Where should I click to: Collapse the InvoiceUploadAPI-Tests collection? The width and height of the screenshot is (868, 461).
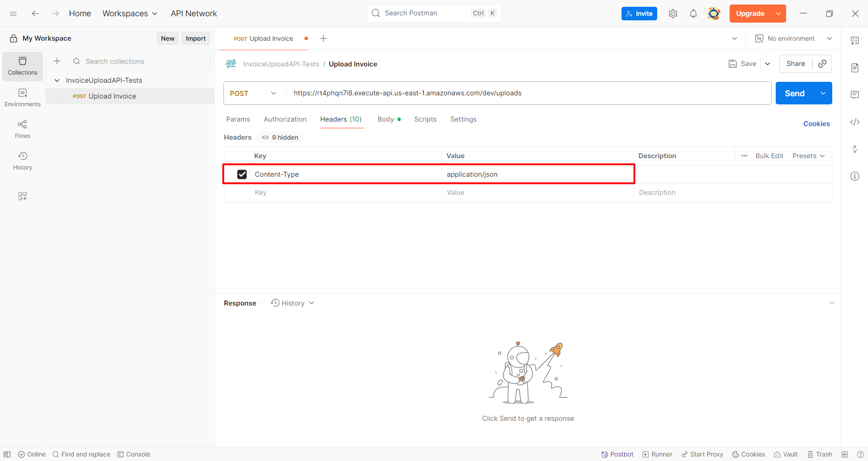coord(57,80)
